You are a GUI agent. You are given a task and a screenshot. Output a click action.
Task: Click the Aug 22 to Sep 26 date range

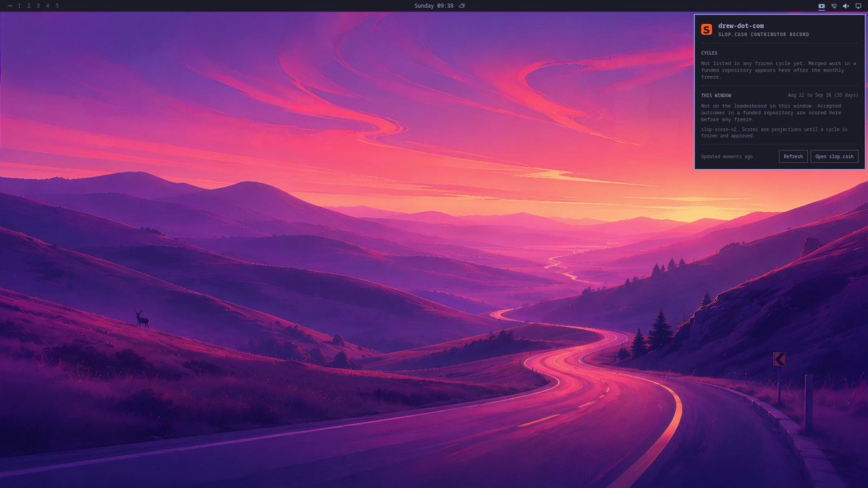pos(823,95)
